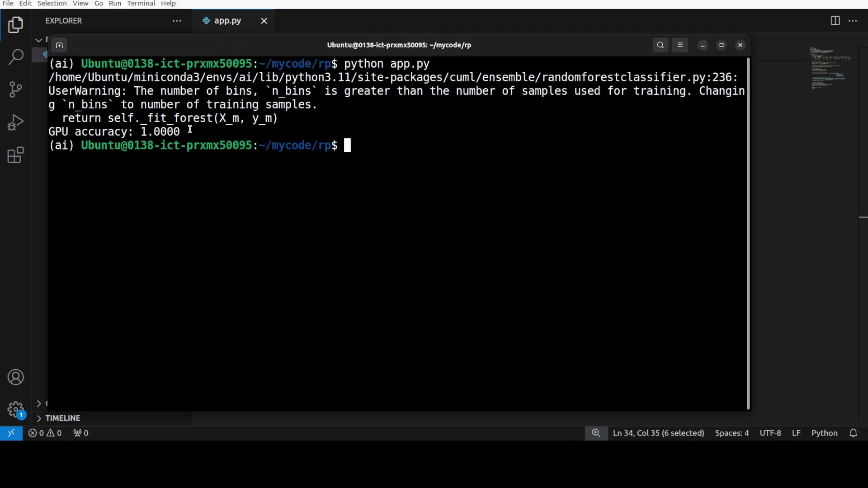Switch to the app.py editor tab
868x488 pixels.
click(x=227, y=21)
